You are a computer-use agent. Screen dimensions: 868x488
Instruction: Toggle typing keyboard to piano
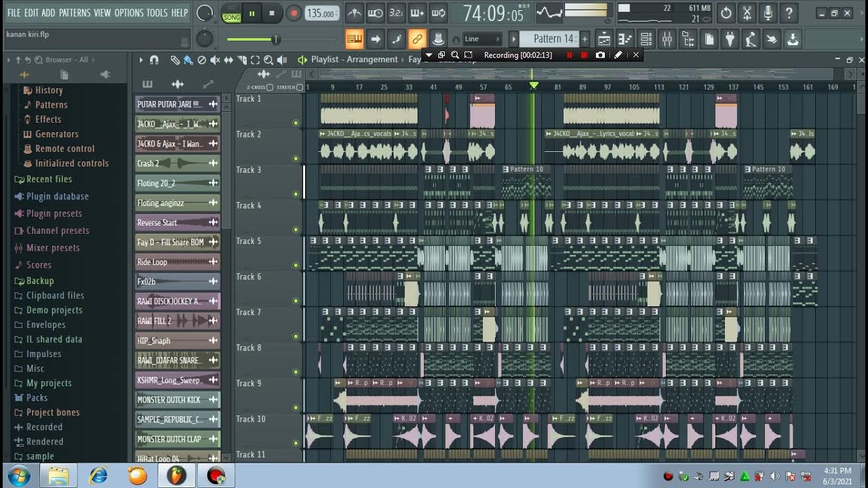[x=354, y=39]
